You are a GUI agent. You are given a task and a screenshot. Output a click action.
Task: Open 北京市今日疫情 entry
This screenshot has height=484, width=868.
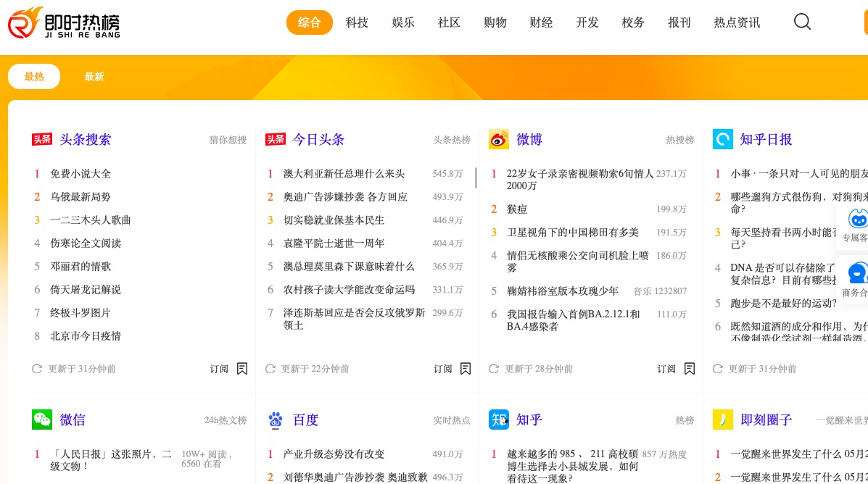click(x=86, y=336)
